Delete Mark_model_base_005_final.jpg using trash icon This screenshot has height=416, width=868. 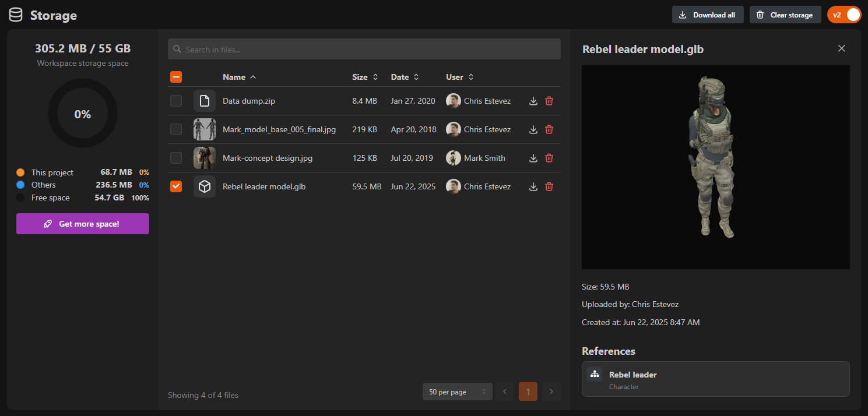(549, 129)
